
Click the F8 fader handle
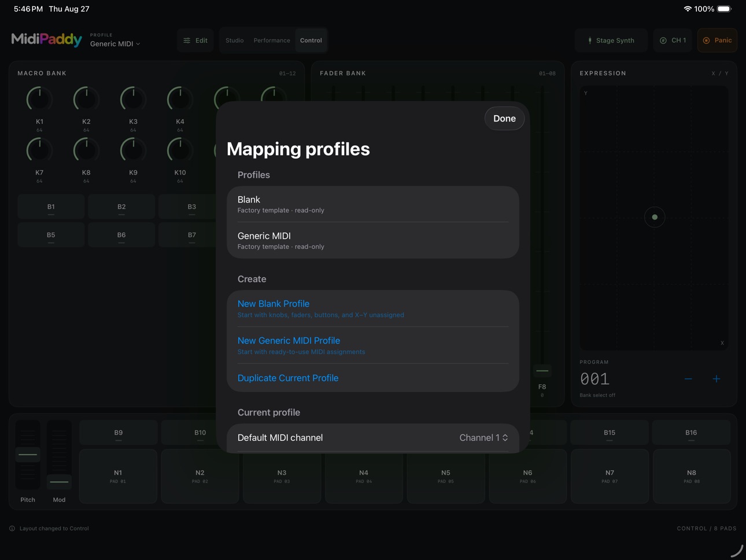pos(542,371)
